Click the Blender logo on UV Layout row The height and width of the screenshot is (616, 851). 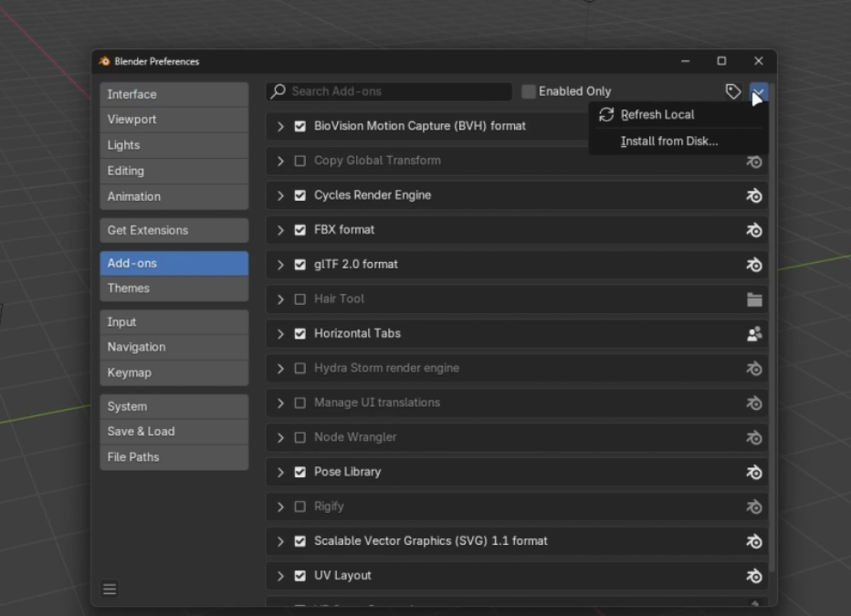[754, 576]
